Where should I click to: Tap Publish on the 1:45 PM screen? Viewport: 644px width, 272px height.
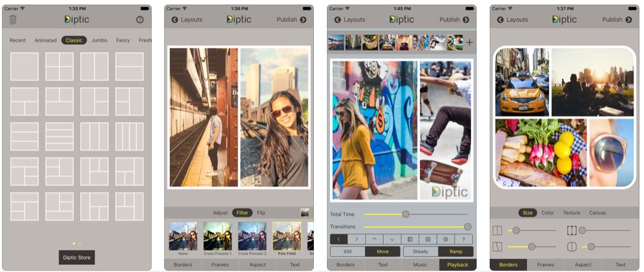tap(455, 20)
